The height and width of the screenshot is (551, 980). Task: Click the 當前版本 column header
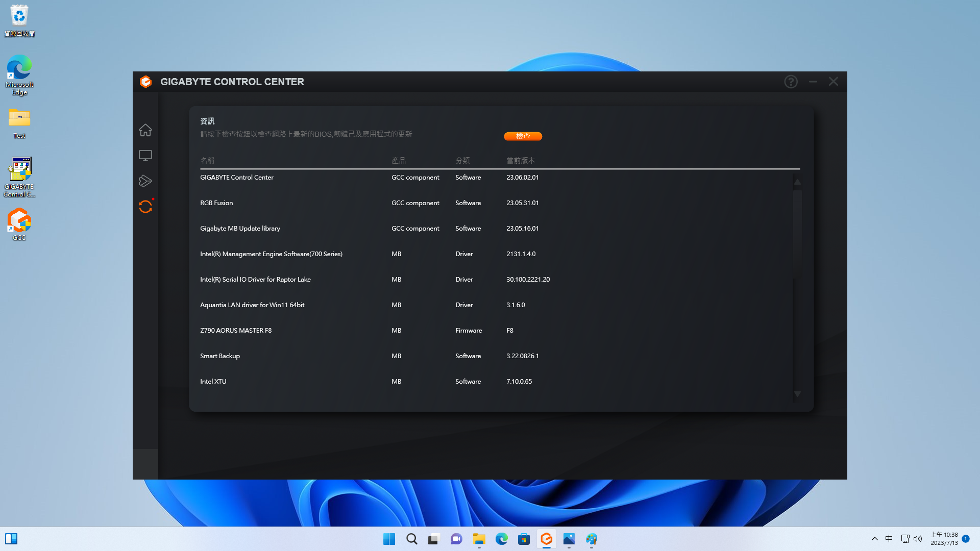(x=521, y=161)
